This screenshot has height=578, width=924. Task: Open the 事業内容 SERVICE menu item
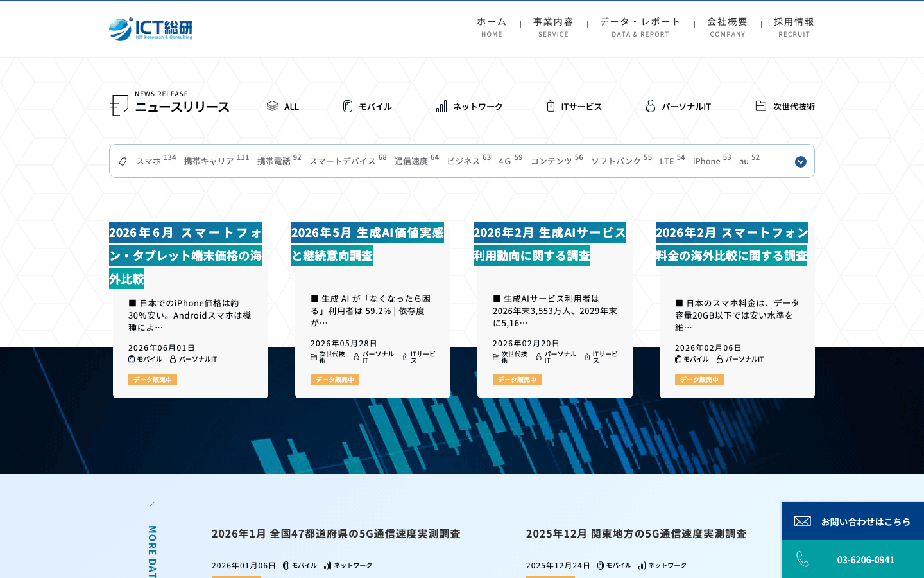[x=553, y=27]
